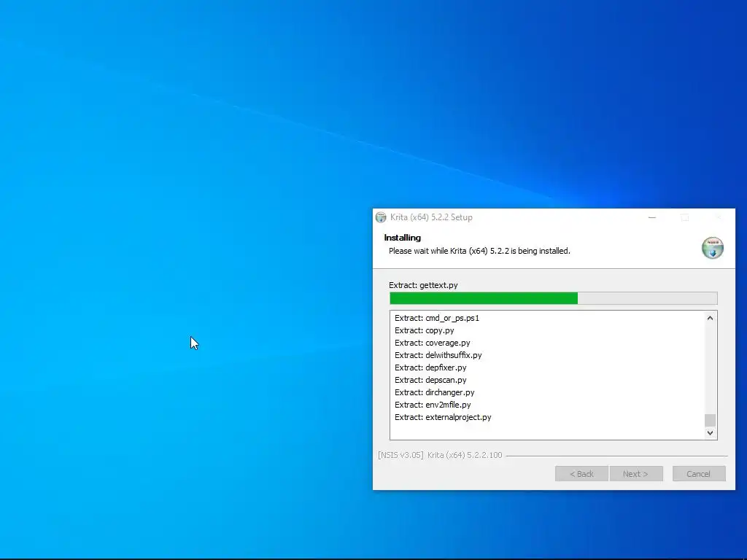Click the Krita icon in the title bar

click(x=381, y=217)
